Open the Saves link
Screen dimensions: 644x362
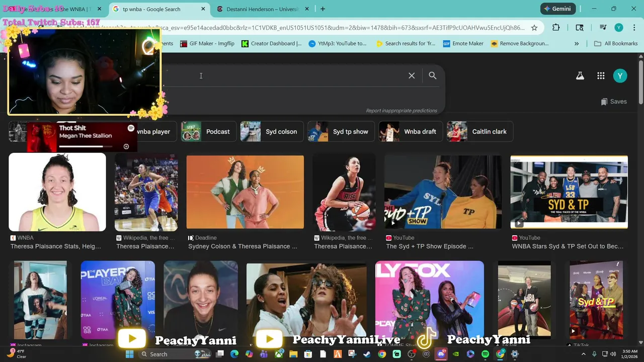(x=614, y=102)
